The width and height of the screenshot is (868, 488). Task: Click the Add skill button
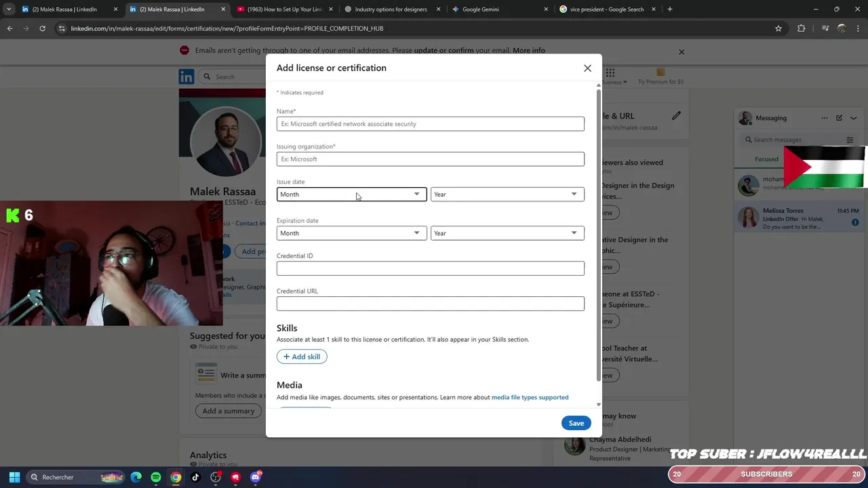(302, 357)
